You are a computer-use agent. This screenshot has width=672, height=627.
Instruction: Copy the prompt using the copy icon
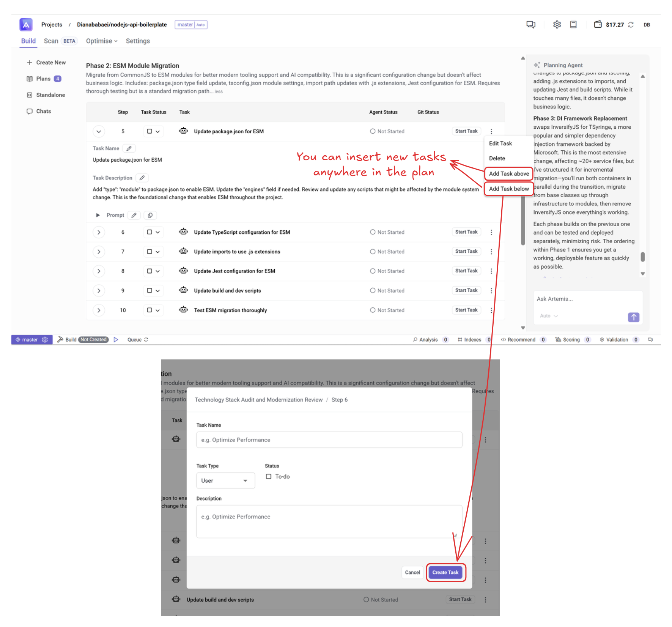(x=150, y=215)
